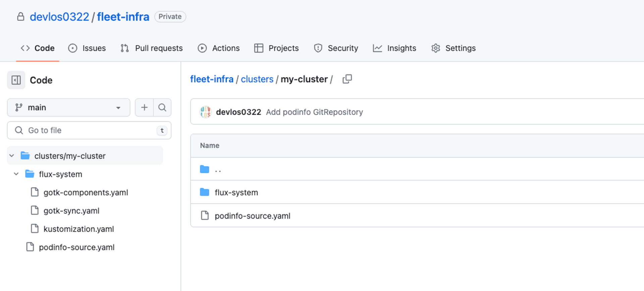Open the Security tab
The width and height of the screenshot is (644, 291).
[336, 48]
